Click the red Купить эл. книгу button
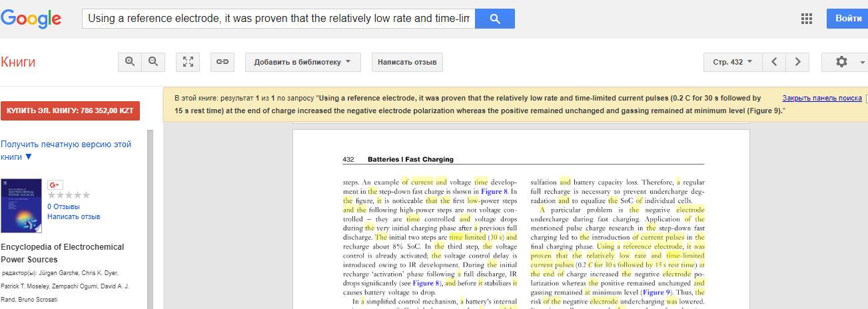This screenshot has width=868, height=309. (x=70, y=111)
